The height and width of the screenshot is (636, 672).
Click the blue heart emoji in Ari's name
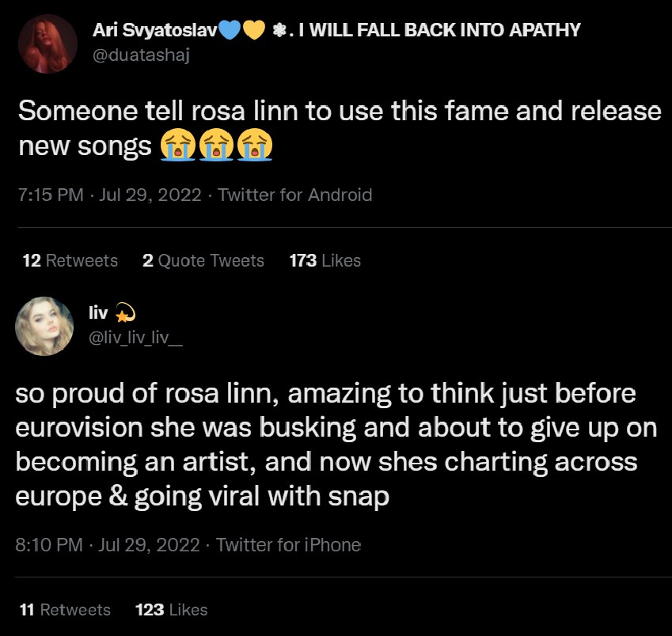point(228,30)
